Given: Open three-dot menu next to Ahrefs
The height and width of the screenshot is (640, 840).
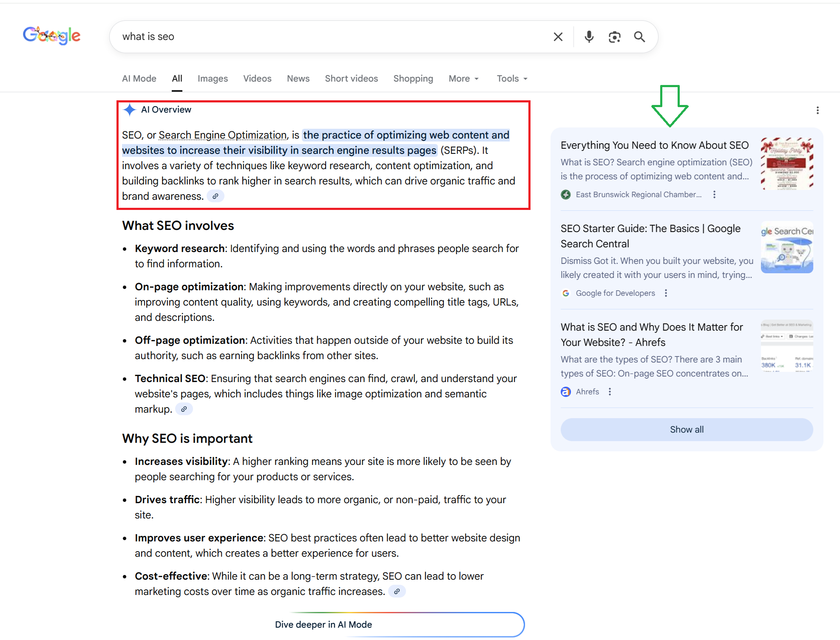Looking at the screenshot, I should coord(610,392).
